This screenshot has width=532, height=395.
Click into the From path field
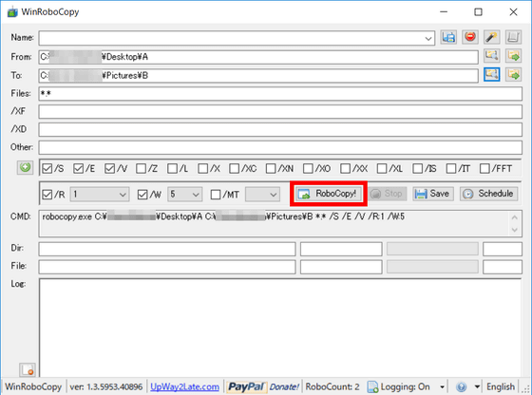(x=258, y=57)
